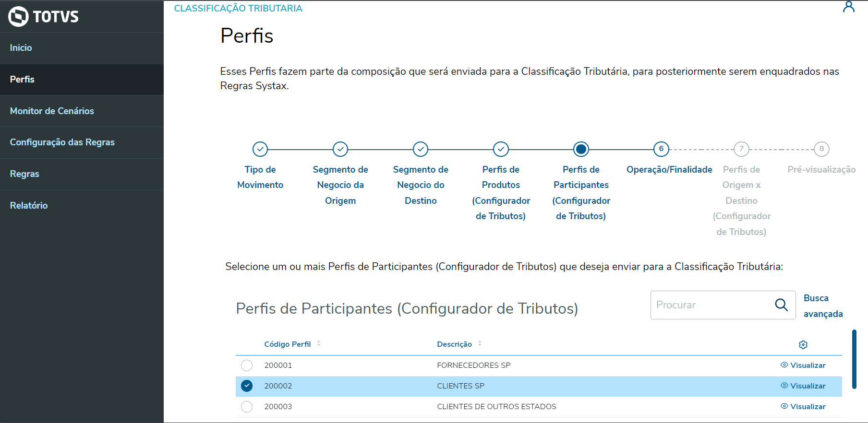
Task: Click the Busca avançada link
Action: [823, 306]
